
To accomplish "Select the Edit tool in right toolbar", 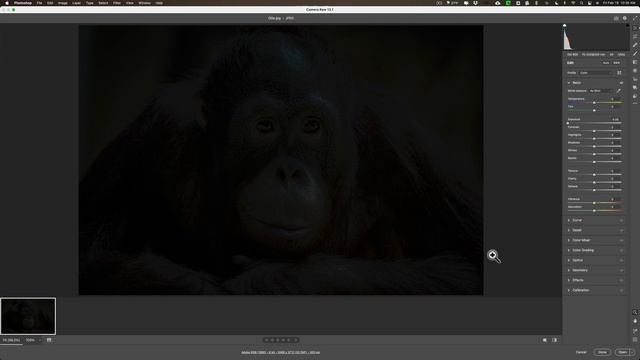I will tap(635, 28).
